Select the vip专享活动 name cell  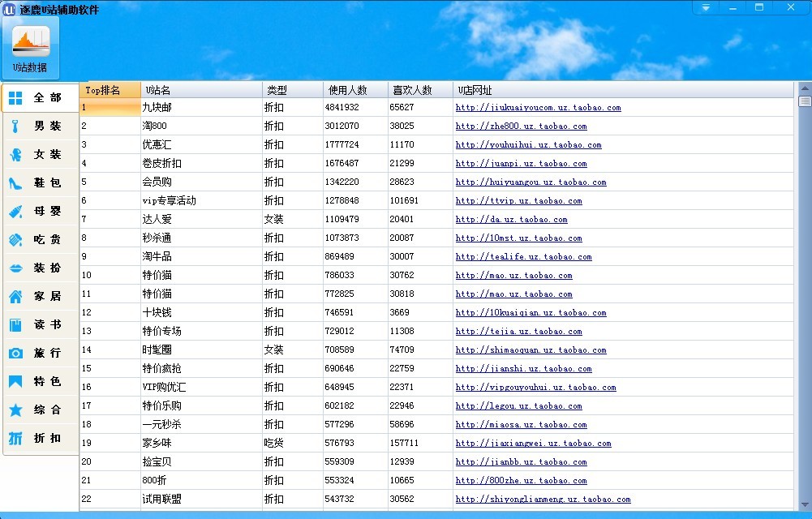pos(201,201)
